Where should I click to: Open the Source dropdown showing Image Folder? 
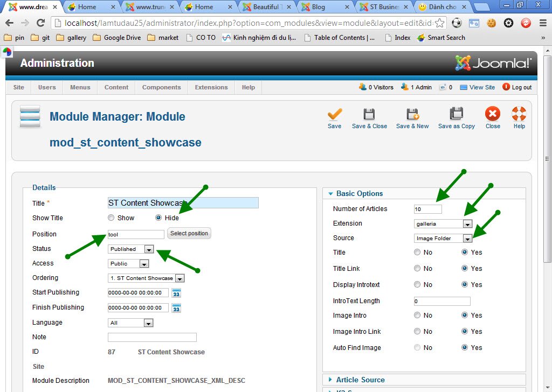(443, 238)
